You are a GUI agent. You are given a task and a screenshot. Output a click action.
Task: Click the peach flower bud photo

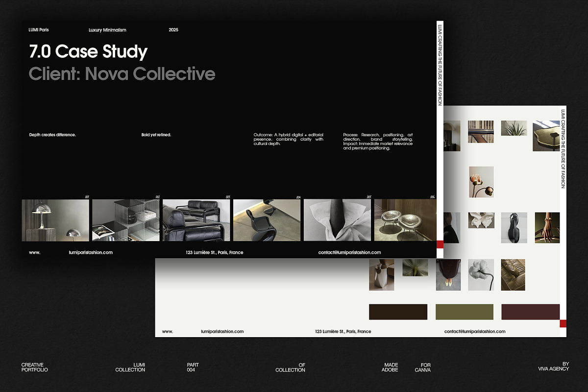[x=481, y=182]
